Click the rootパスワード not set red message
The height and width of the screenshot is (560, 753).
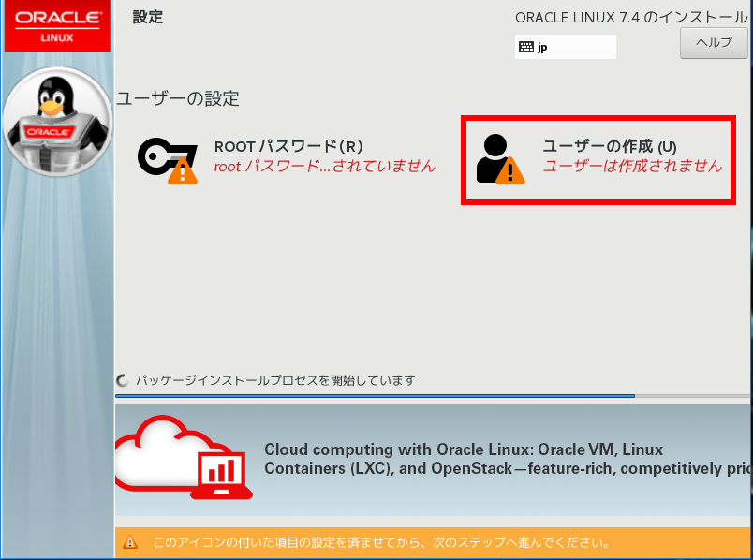coord(325,166)
